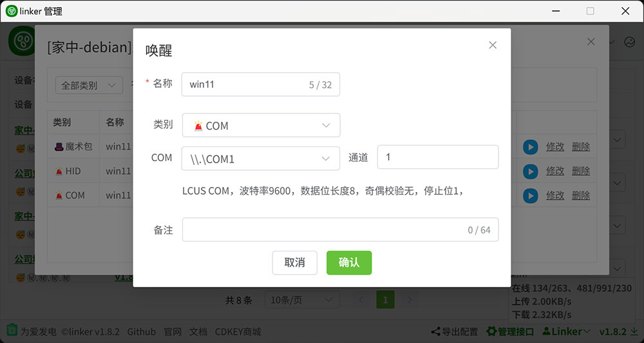This screenshot has width=644, height=343.
Task: Click the 名称 field containing win11
Action: pos(245,84)
